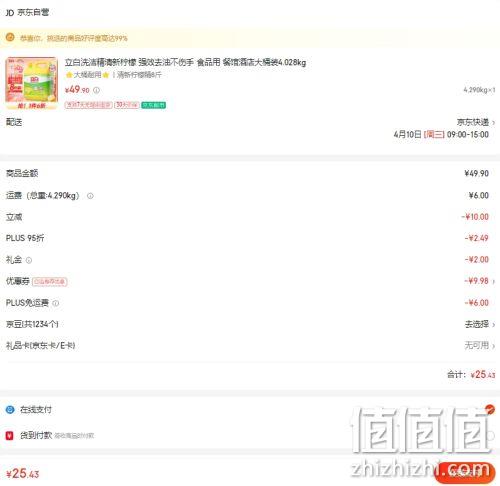Toggle the checked mark on 在线支付 row

[x=490, y=409]
